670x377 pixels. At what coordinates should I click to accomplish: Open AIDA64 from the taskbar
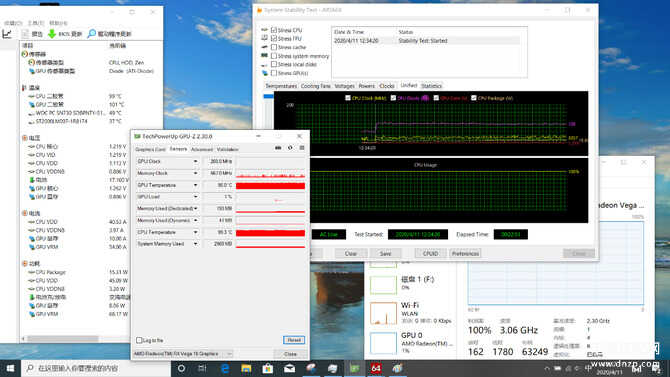point(376,368)
